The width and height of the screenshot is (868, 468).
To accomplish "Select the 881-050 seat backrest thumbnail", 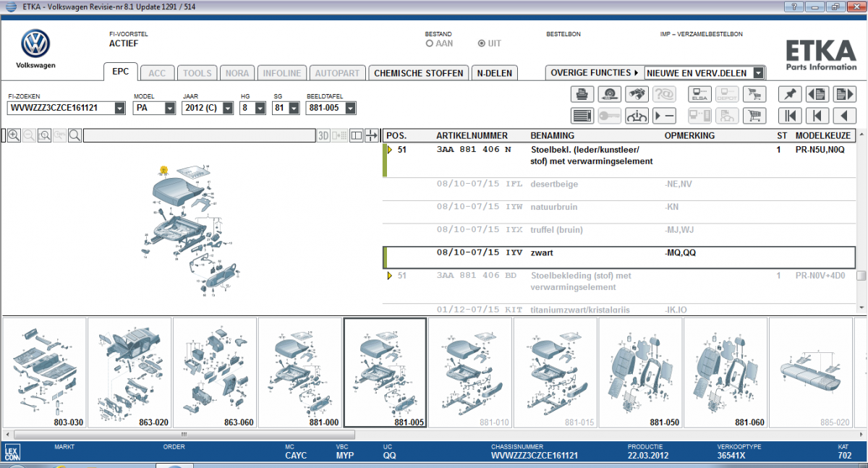I will coord(641,373).
